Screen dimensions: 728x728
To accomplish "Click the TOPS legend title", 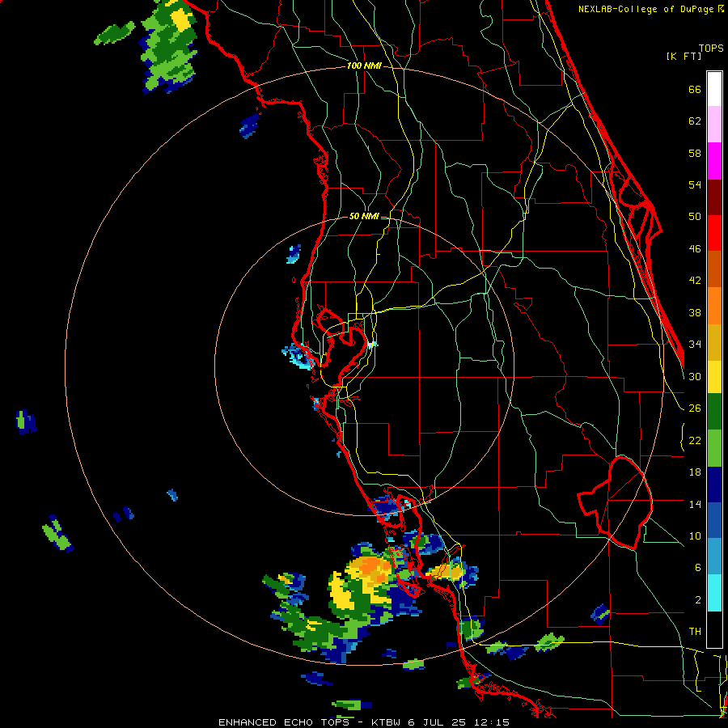I will click(x=711, y=48).
